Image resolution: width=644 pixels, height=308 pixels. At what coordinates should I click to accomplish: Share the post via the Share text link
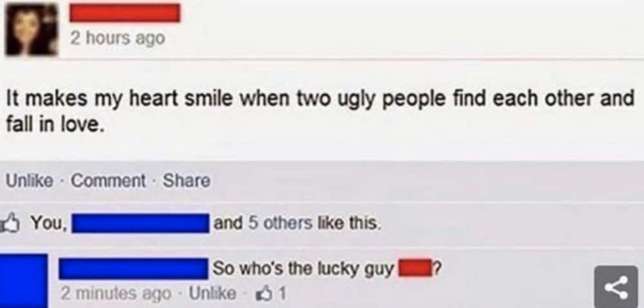187,180
